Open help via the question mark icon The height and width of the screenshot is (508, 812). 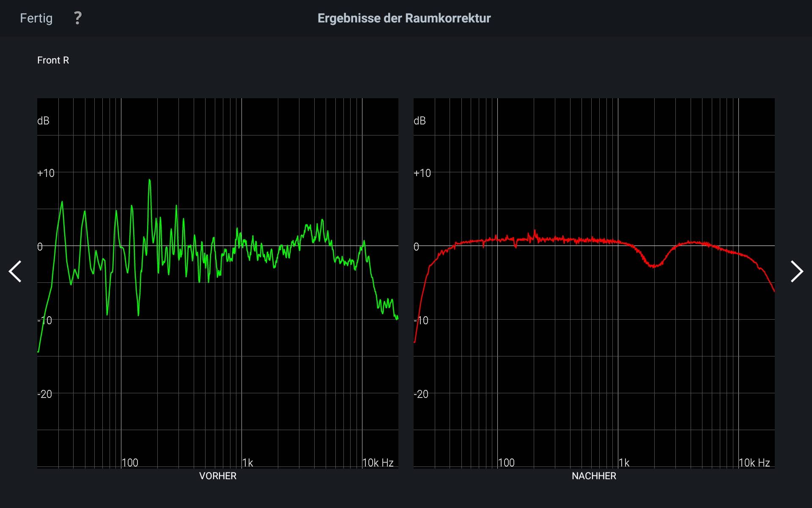click(x=77, y=18)
